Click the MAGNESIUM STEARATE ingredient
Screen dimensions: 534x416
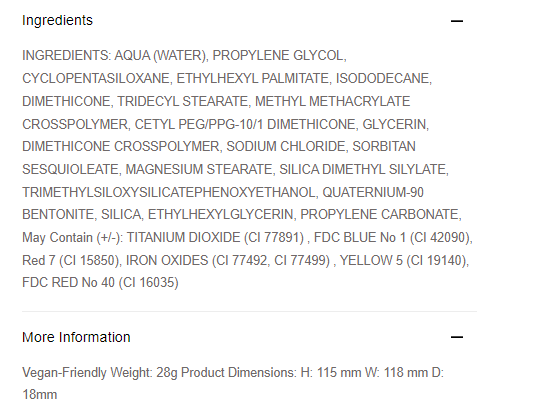199,169
